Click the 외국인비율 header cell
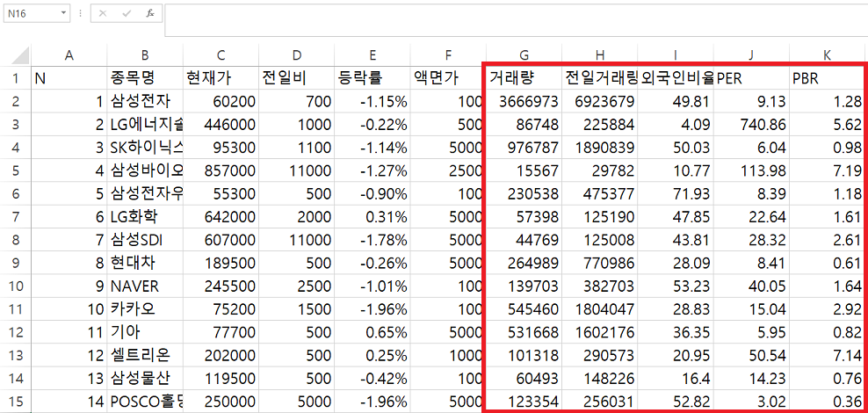This screenshot has height=413, width=868. point(676,78)
